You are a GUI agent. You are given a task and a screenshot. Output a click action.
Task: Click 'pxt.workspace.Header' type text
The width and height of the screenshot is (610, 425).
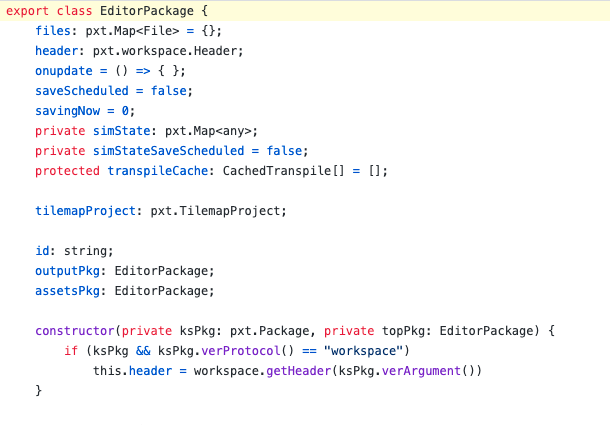[x=165, y=51]
